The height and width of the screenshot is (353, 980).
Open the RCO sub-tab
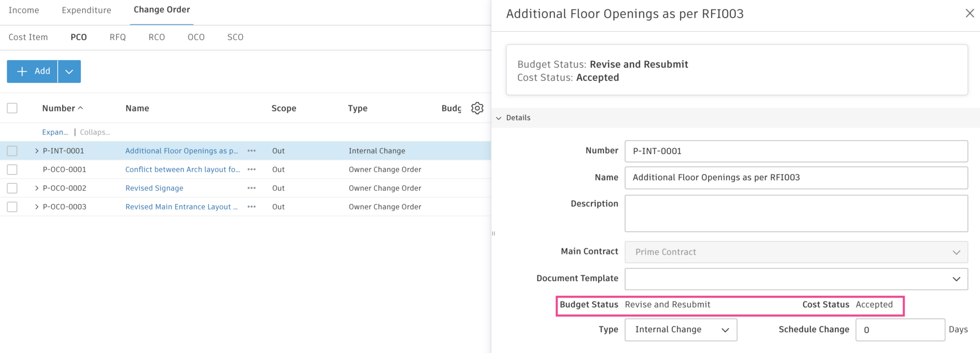pos(156,37)
